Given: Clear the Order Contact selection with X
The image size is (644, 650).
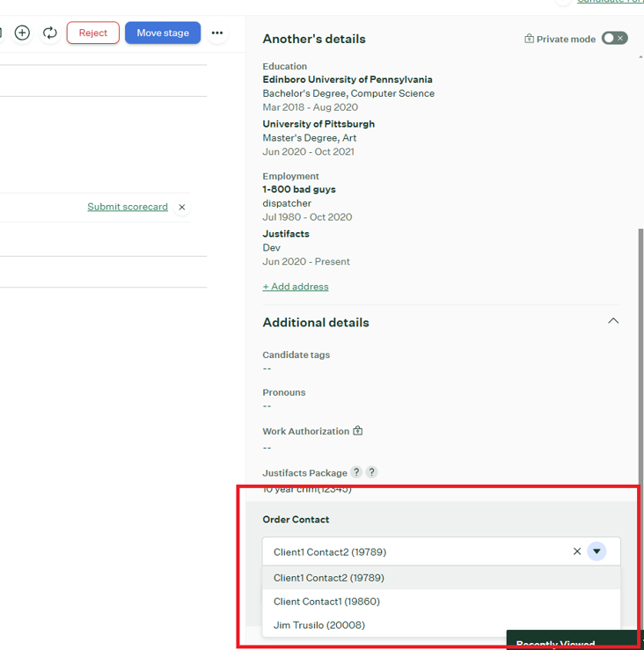Looking at the screenshot, I should coord(577,551).
